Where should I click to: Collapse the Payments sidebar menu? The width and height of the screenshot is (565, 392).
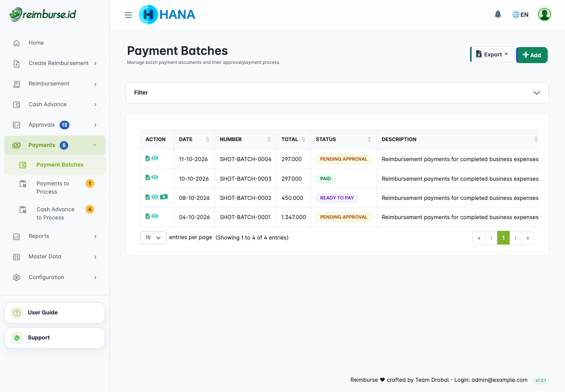[55, 145]
